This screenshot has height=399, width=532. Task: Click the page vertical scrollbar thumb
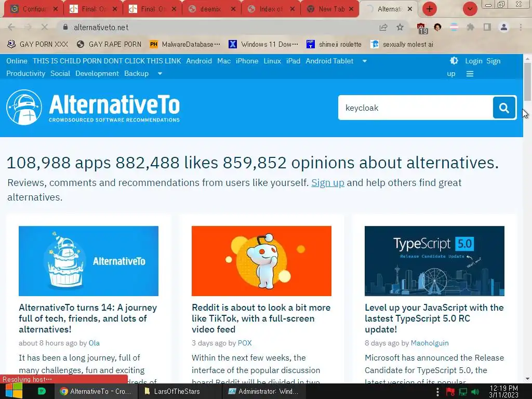[527, 82]
